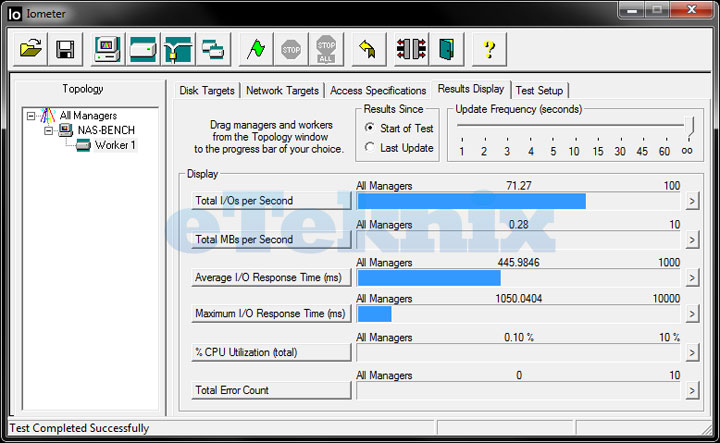
Task: Save test configuration floppy icon
Action: tap(65, 49)
